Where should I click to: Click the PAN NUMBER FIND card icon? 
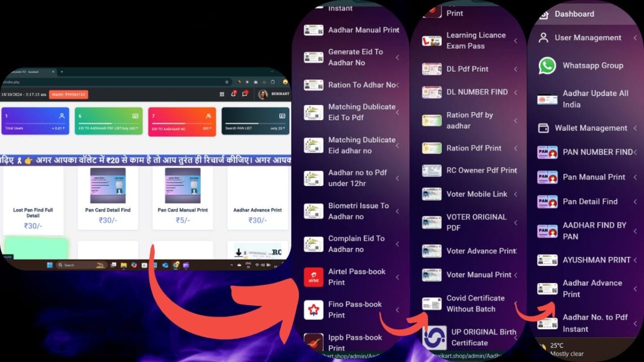[x=547, y=152]
